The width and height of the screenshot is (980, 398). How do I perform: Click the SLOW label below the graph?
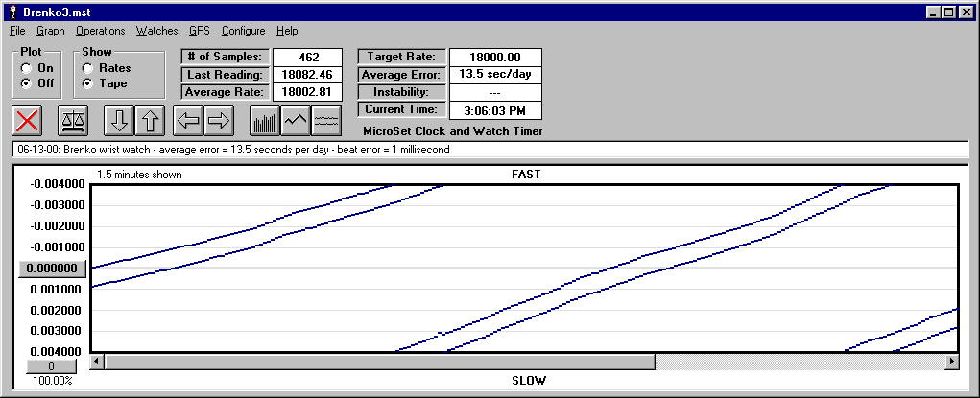529,381
